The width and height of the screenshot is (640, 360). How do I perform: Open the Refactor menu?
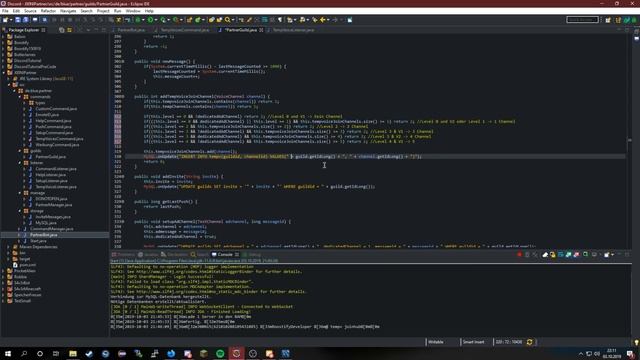48,11
